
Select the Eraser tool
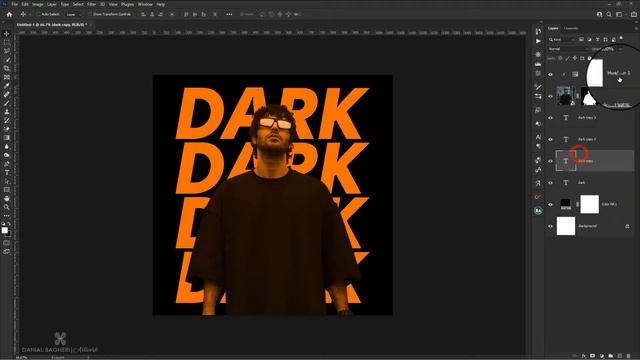pos(7,129)
